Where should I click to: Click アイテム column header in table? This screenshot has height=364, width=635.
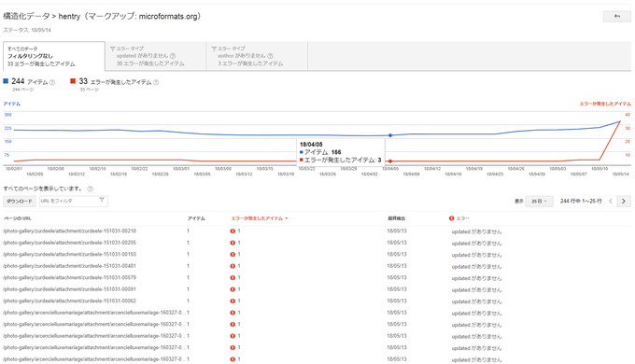click(196, 218)
